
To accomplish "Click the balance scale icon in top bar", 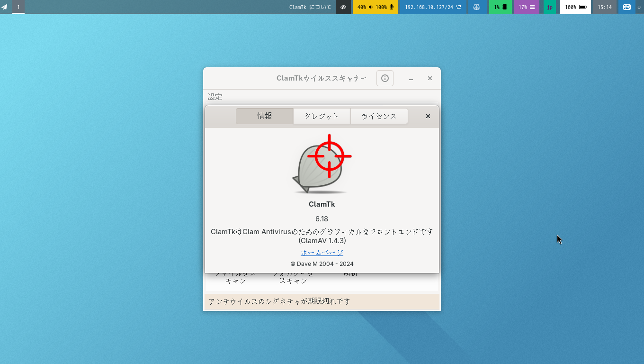I will (x=476, y=7).
